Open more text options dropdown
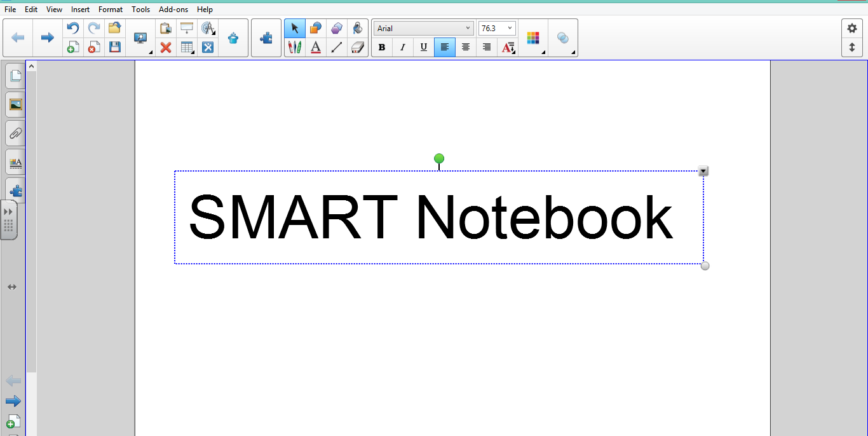The height and width of the screenshot is (436, 868). point(508,47)
